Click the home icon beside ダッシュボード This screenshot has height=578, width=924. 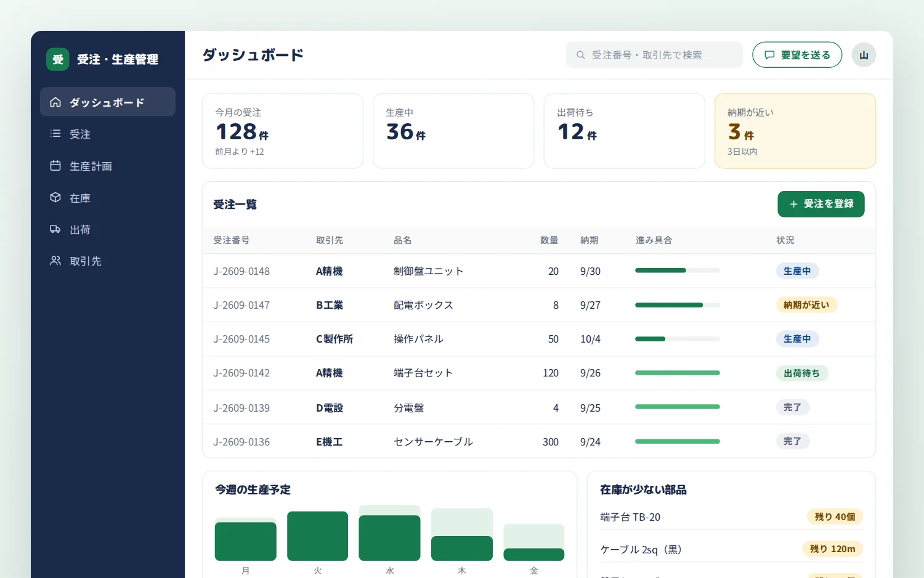(55, 102)
